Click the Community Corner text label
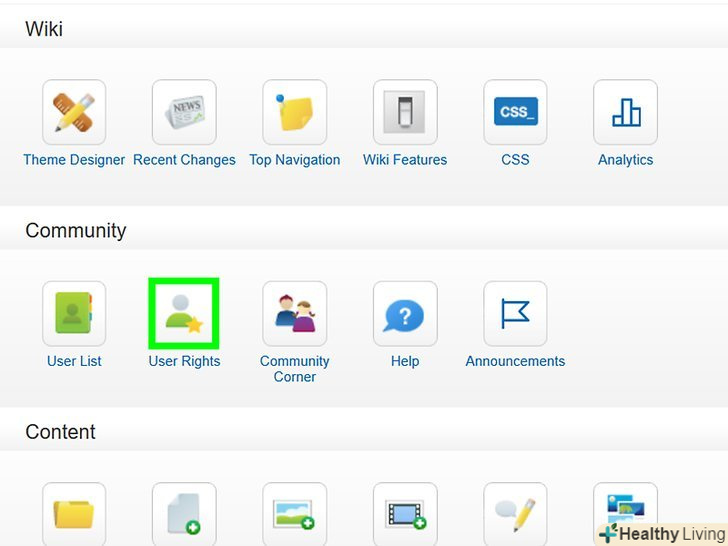The width and height of the screenshot is (728, 546). click(x=294, y=369)
